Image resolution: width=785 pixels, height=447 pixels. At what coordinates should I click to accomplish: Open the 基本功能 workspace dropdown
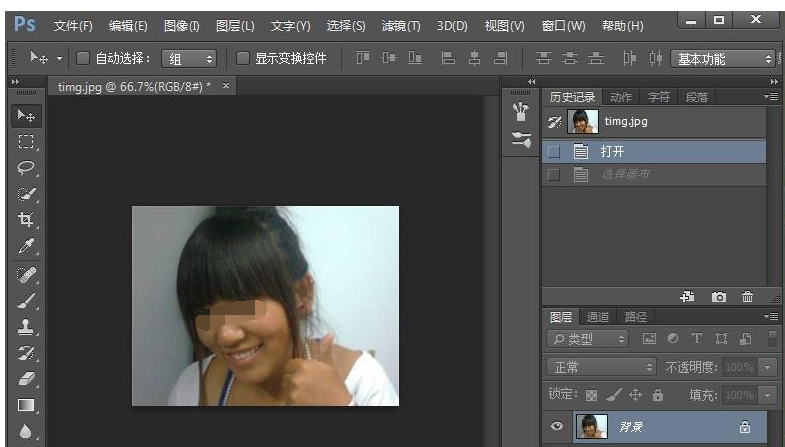tap(723, 59)
